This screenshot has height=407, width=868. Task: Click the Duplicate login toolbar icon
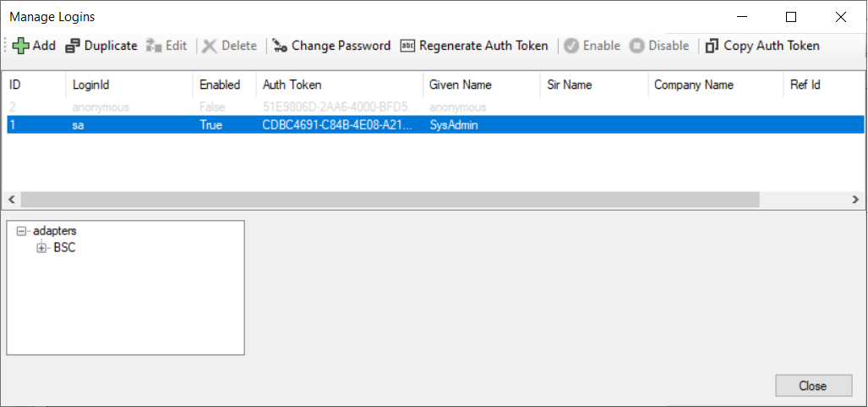73,46
